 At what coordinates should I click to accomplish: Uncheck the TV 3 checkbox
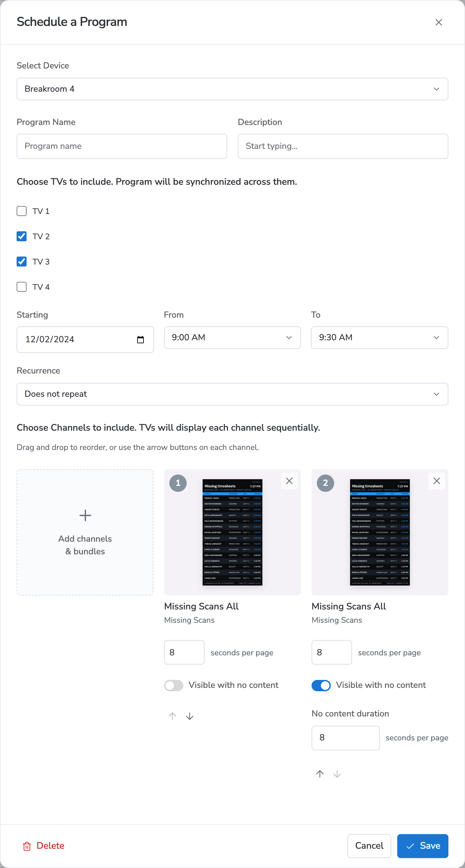[x=22, y=262]
